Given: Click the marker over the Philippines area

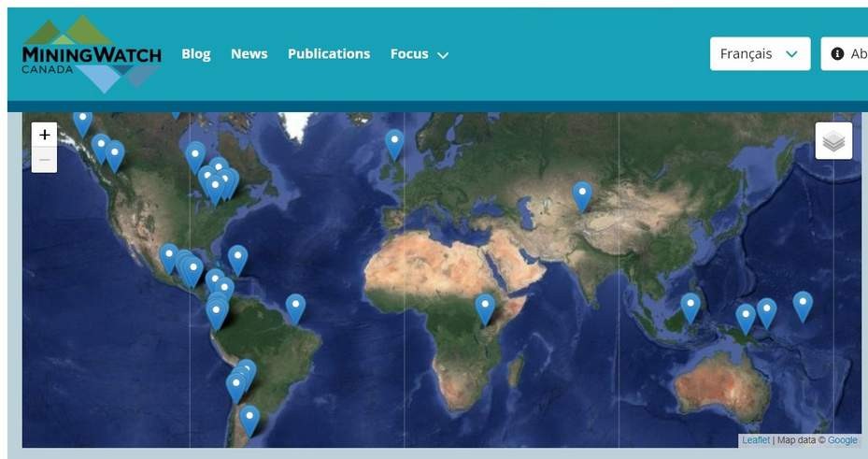Looking at the screenshot, I should [x=690, y=307].
